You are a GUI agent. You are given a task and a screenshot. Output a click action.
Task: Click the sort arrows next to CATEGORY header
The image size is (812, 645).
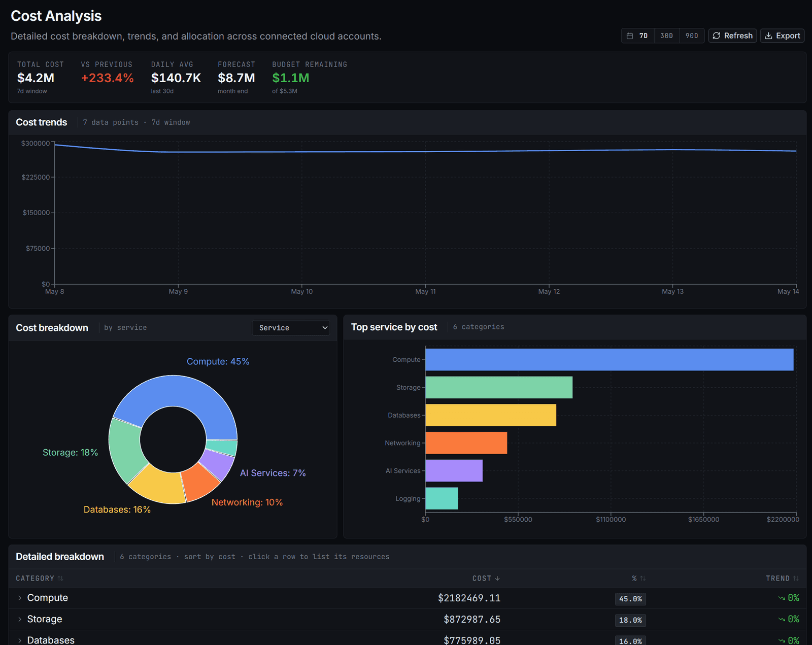(61, 579)
